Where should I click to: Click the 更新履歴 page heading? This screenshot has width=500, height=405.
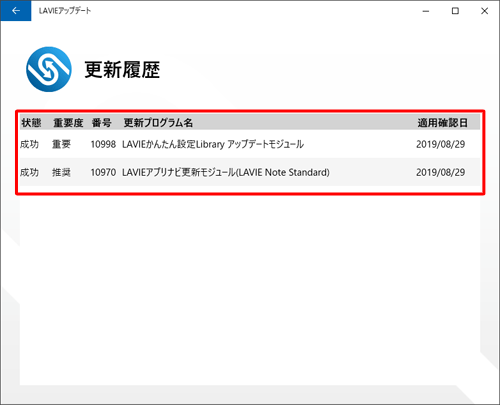[x=122, y=70]
